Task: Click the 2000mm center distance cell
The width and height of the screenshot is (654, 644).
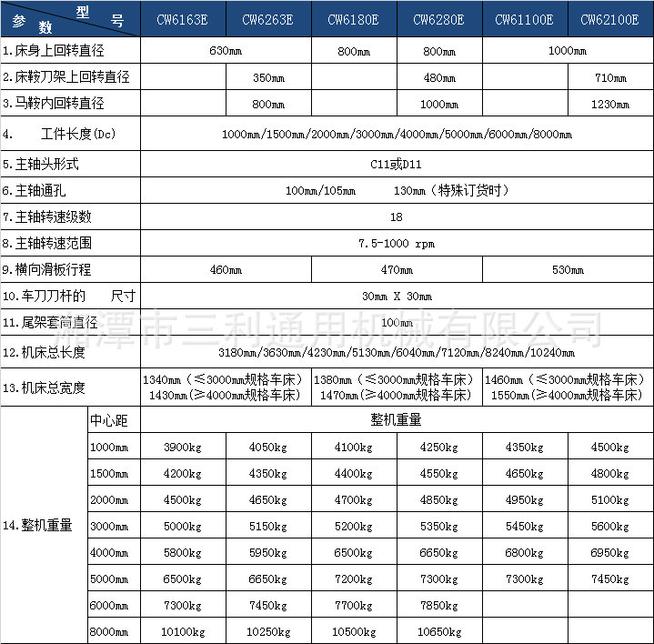Action: pos(114,498)
